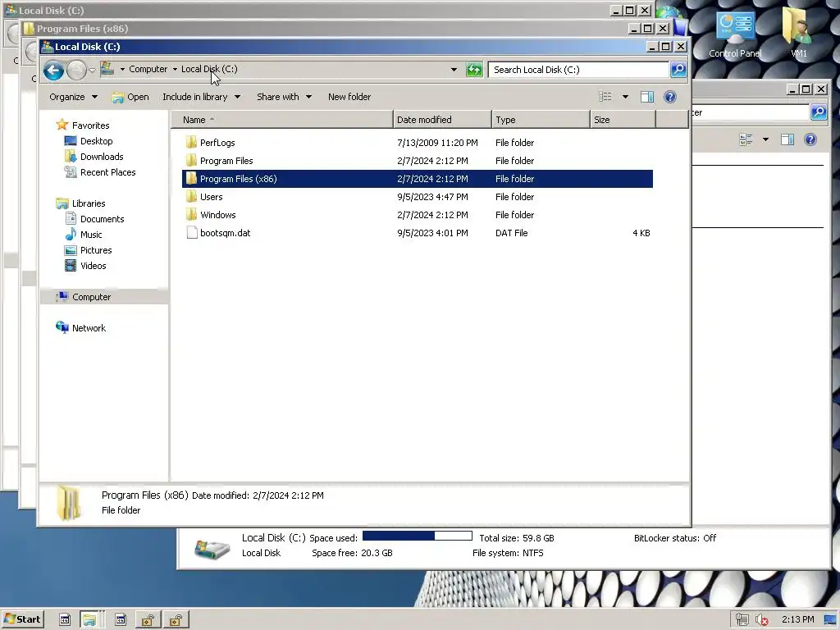The image size is (840, 630).
Task: Click the taskbar clock showing 2:13 PM
Action: [x=797, y=619]
